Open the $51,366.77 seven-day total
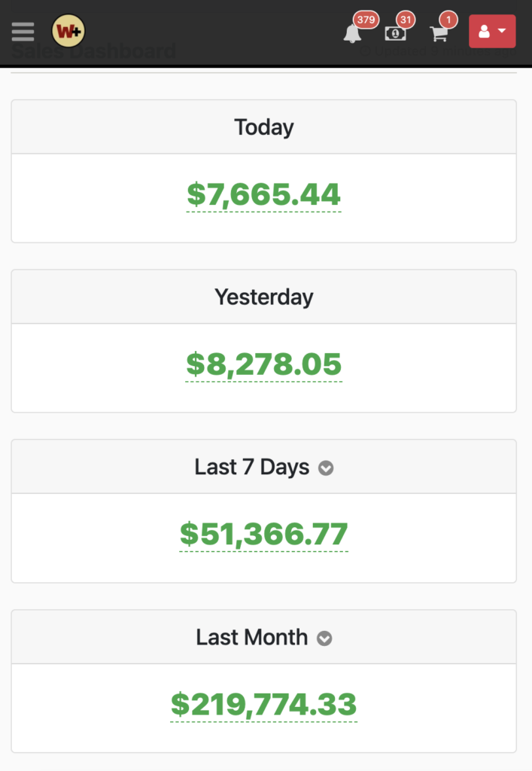The width and height of the screenshot is (532, 771). (264, 535)
